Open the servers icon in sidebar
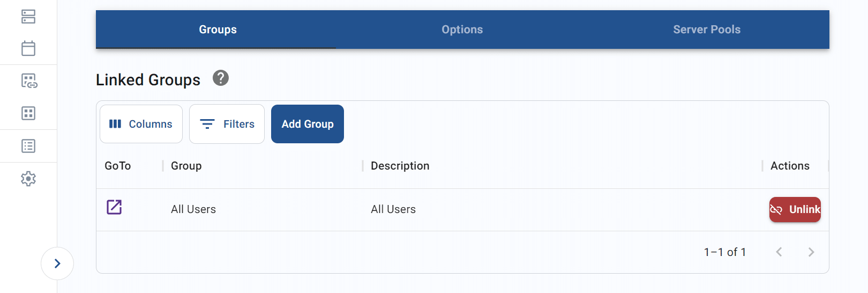868x293 pixels. coord(28,17)
